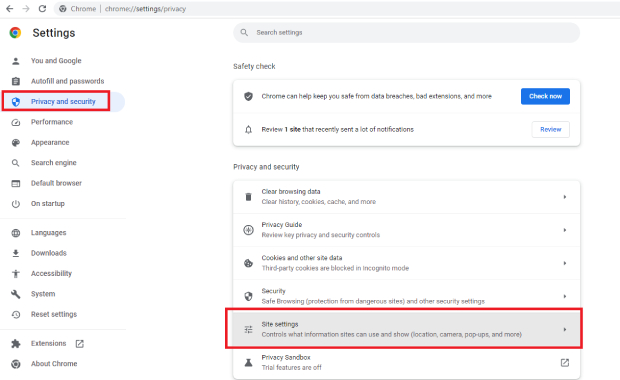The width and height of the screenshot is (620, 380).
Task: Open Default browser settings
Action: 57,183
